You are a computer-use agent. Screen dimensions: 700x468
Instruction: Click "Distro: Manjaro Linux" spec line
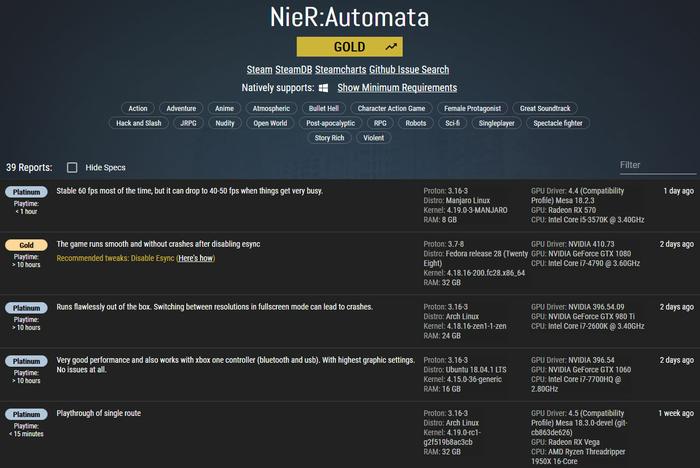457,201
